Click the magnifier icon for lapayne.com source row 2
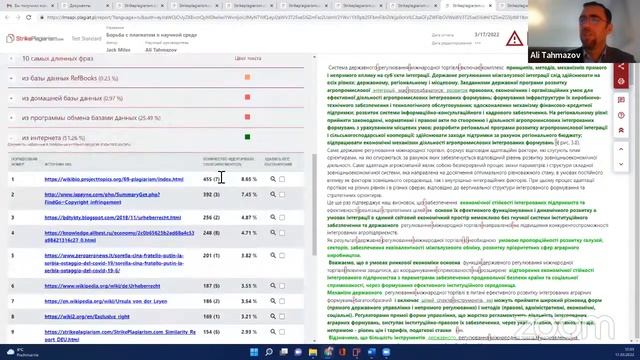 (273, 195)
